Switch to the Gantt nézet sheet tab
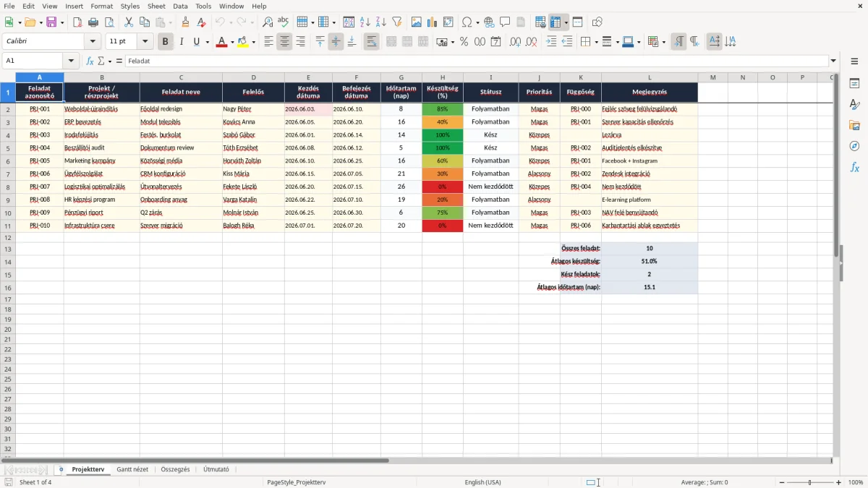 (132, 470)
